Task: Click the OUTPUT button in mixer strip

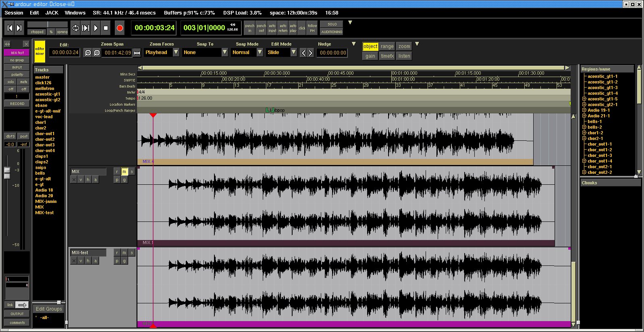Action: 17,314
